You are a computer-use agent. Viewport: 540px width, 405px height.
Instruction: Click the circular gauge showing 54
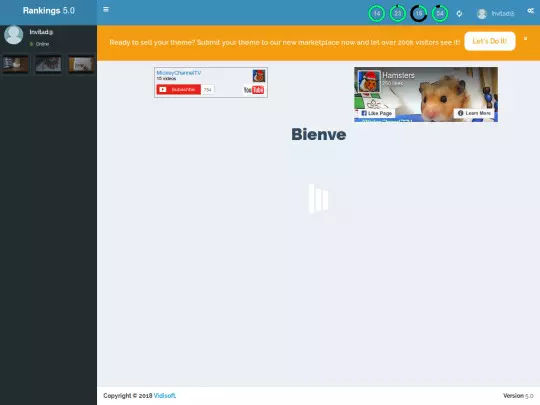pyautogui.click(x=440, y=13)
